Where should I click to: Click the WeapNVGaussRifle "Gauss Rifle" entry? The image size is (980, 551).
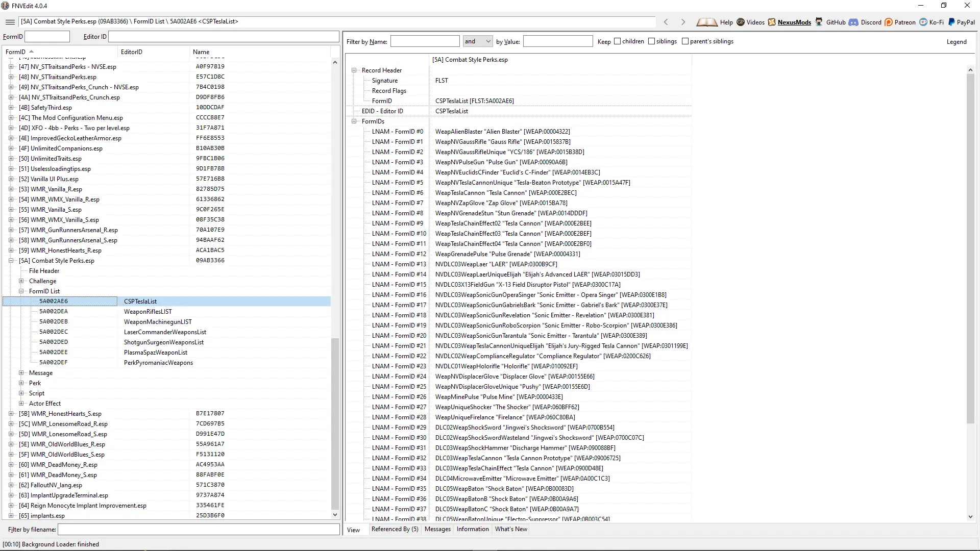pos(503,142)
